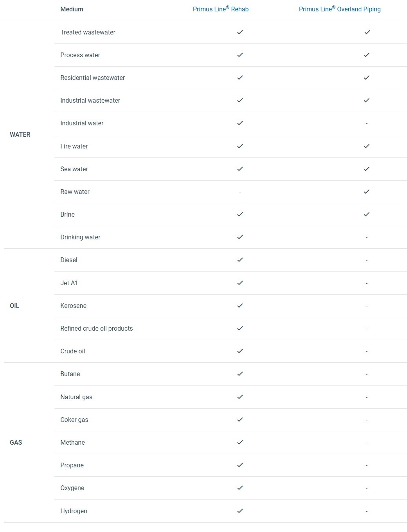This screenshot has height=532, width=407.
Task: Click the Rehab checkmark for Natural gas
Action: click(x=240, y=397)
